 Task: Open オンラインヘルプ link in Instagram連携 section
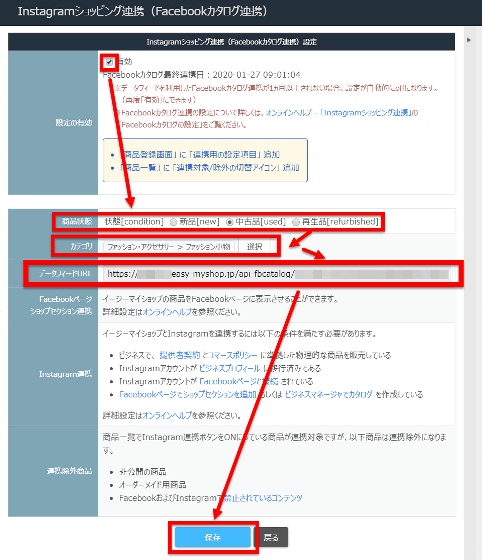point(167,415)
